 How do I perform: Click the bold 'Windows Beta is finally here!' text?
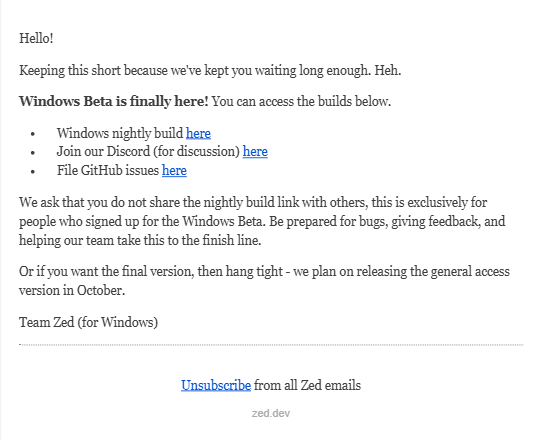tap(114, 101)
